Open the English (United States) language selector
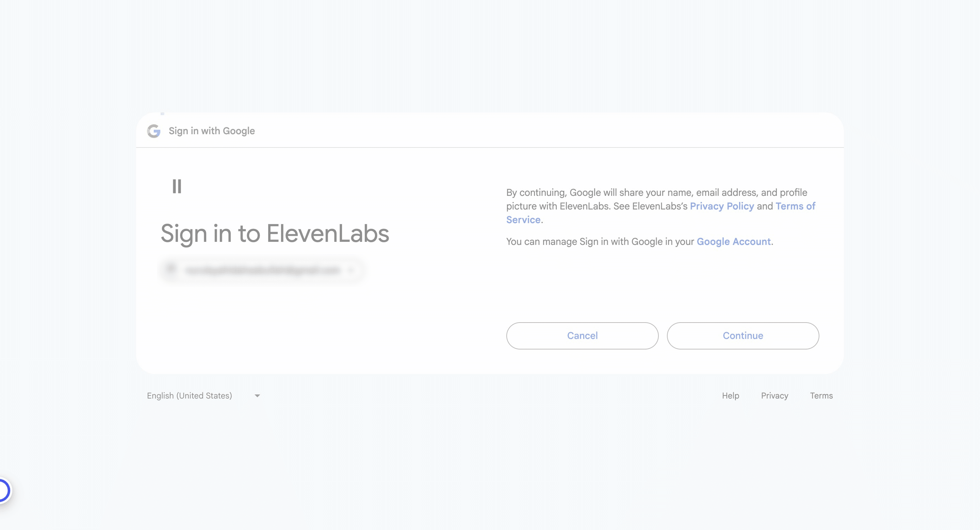The image size is (980, 530). coord(190,395)
